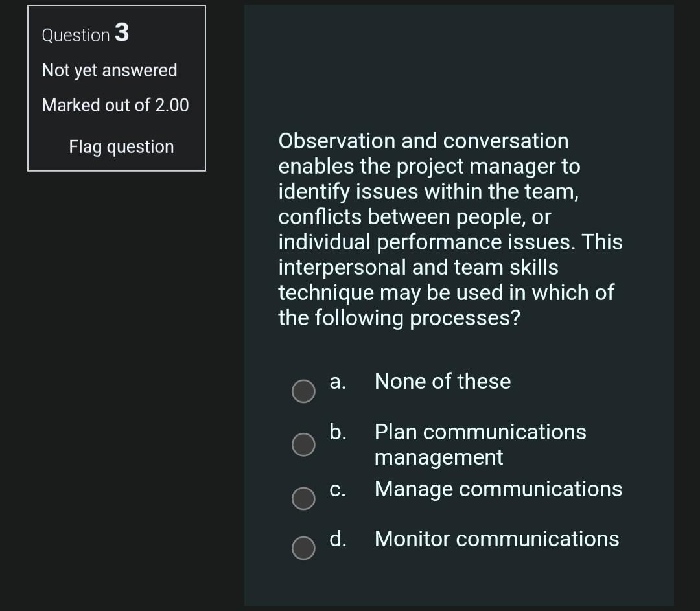Click the letter 'c.' option label
Screen dimensions: 700x611
tap(337, 489)
